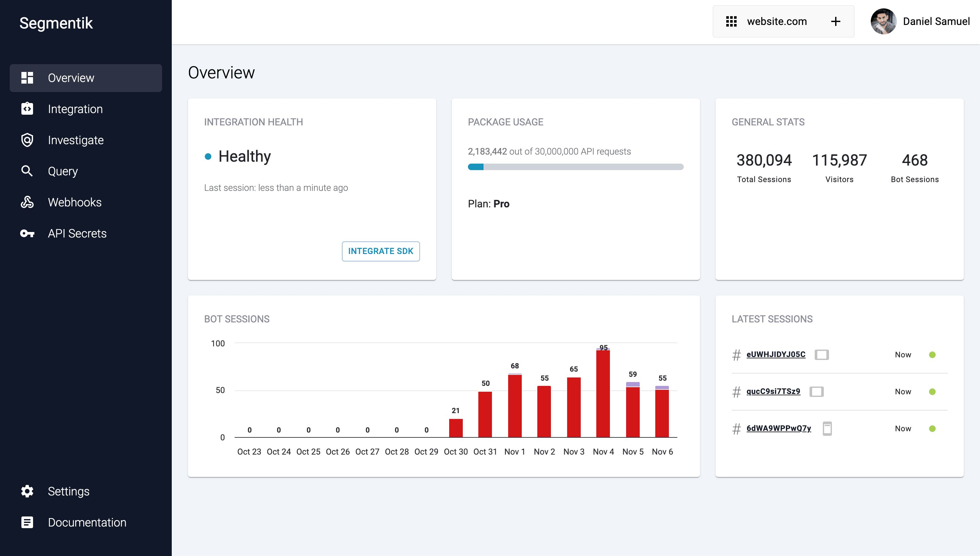This screenshot has width=980, height=556.
Task: Click the Documentation icon
Action: tap(27, 522)
